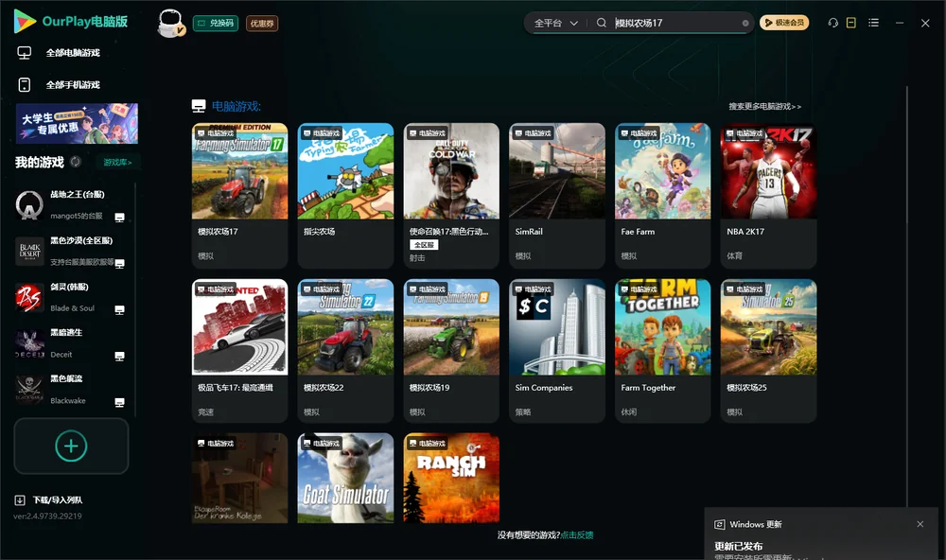The height and width of the screenshot is (560, 946).
Task: Open customer service headset icon
Action: click(832, 23)
